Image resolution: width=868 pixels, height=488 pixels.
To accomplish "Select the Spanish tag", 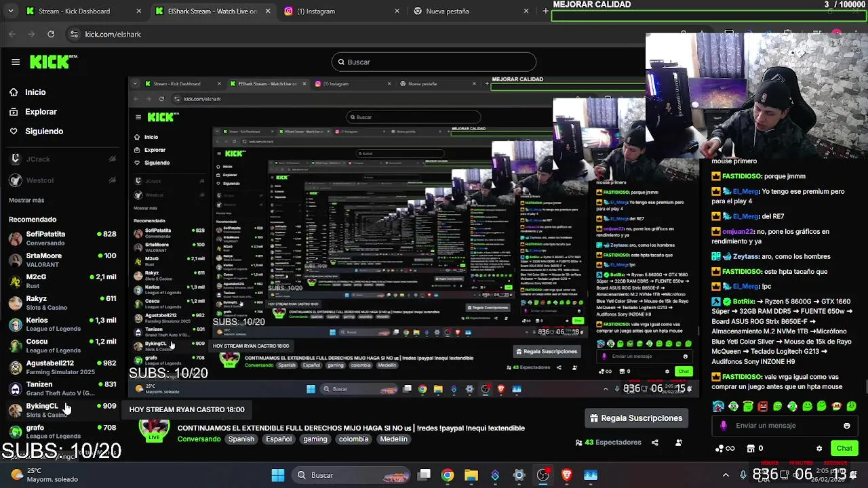I will coord(241,439).
